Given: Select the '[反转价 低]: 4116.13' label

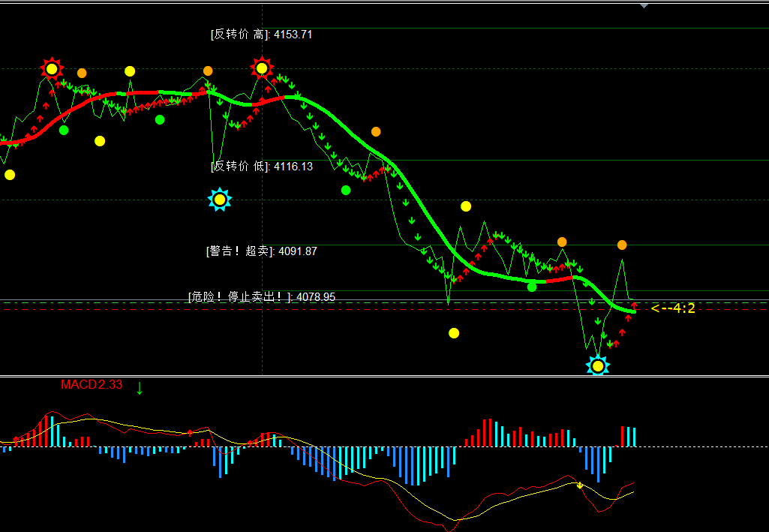Looking at the screenshot, I should (262, 167).
